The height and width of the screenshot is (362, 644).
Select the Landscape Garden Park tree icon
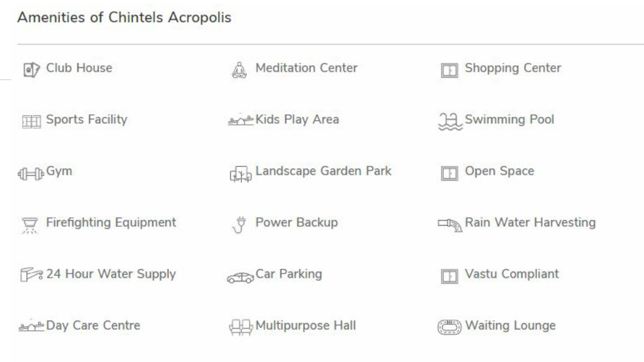[x=241, y=174]
